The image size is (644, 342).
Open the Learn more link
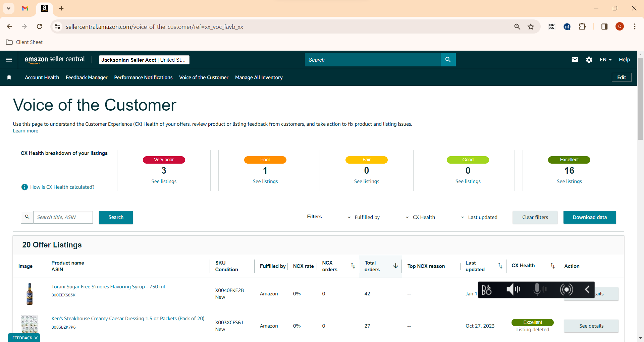point(25,131)
